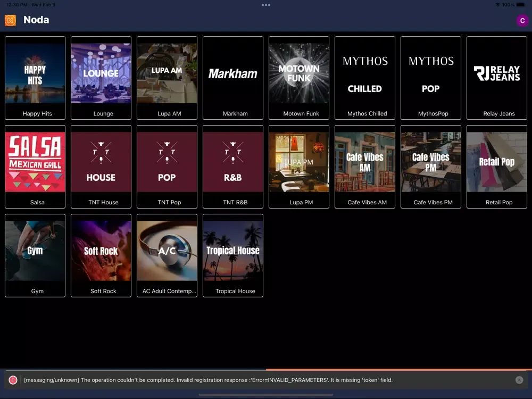Tap the INVALID_PARAMETERS error message text
532x399 pixels.
pos(209,380)
